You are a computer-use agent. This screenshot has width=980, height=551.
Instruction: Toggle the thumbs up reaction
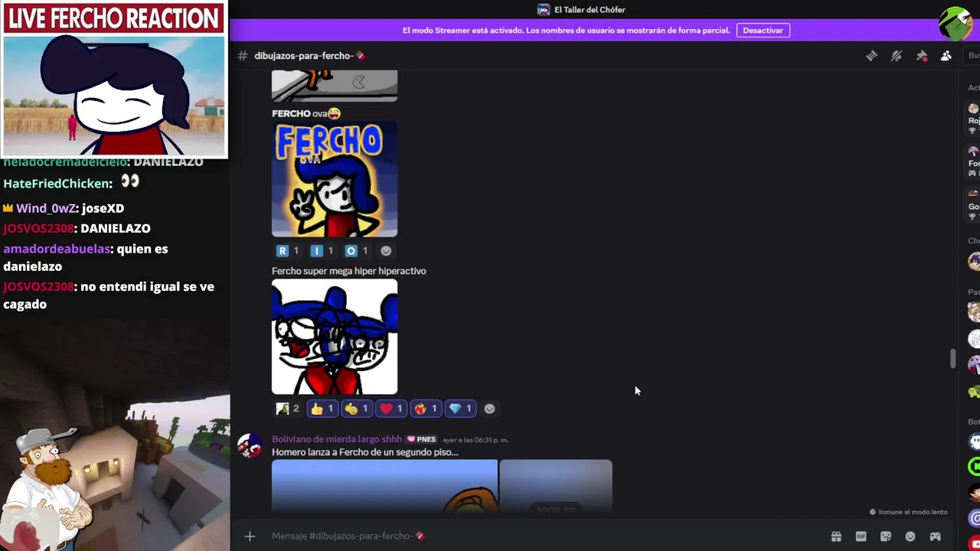pyautogui.click(x=322, y=409)
